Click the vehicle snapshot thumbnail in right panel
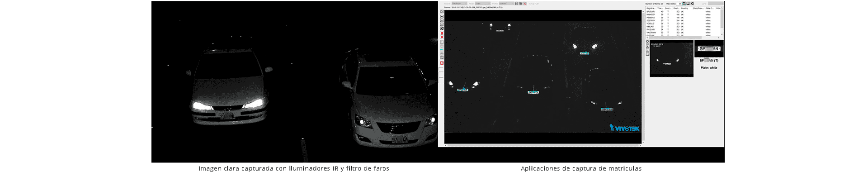868x181 pixels. tap(671, 59)
